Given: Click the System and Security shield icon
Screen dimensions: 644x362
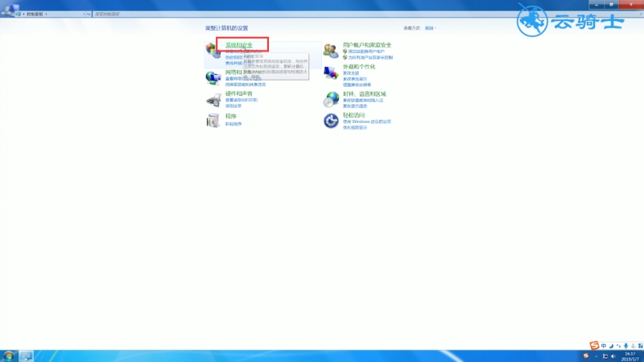Looking at the screenshot, I should pos(213,51).
